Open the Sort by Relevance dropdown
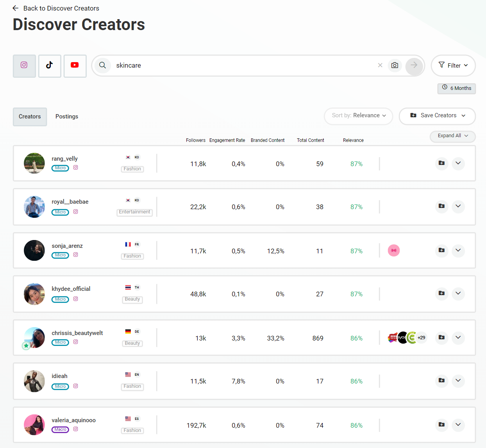The height and width of the screenshot is (448, 486). [359, 116]
